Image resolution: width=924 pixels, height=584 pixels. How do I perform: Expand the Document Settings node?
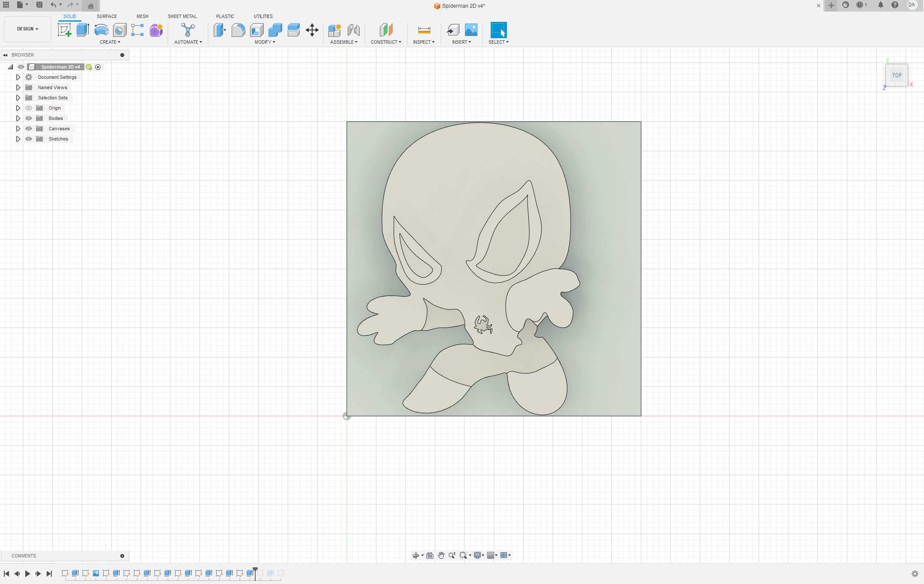pyautogui.click(x=18, y=77)
